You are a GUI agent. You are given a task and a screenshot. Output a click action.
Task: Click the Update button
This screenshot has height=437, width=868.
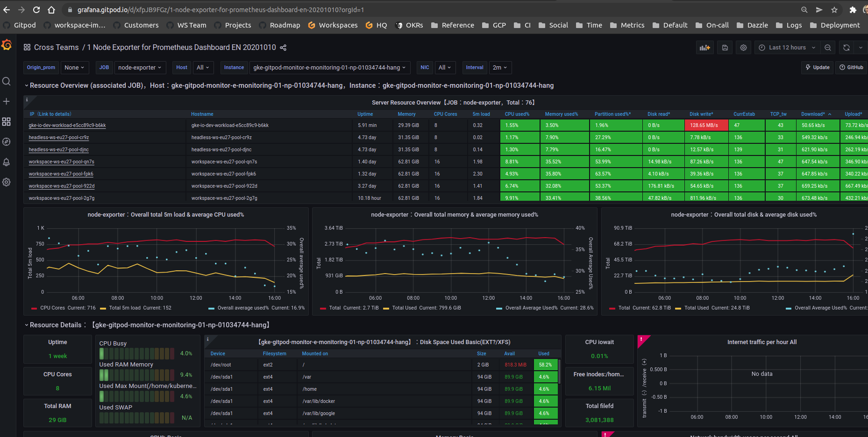(x=818, y=68)
